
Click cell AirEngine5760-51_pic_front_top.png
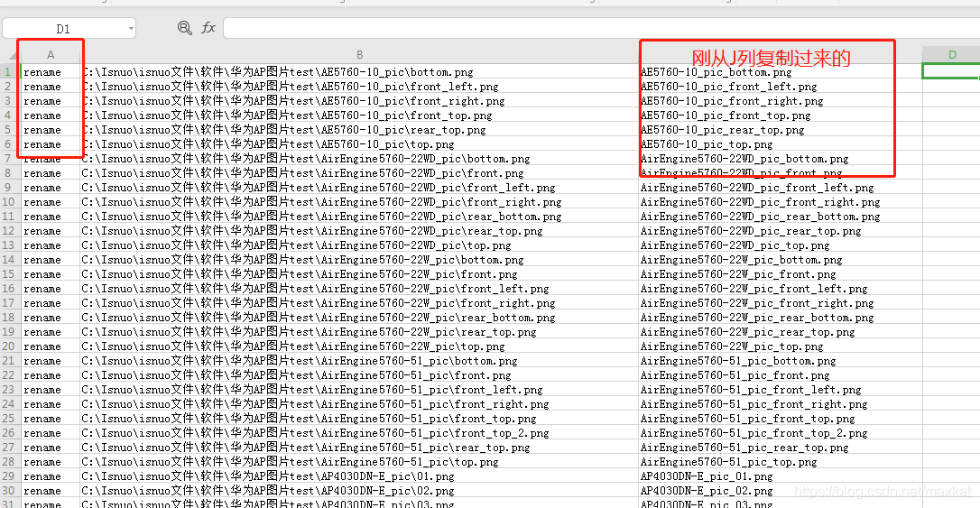[x=781, y=418]
